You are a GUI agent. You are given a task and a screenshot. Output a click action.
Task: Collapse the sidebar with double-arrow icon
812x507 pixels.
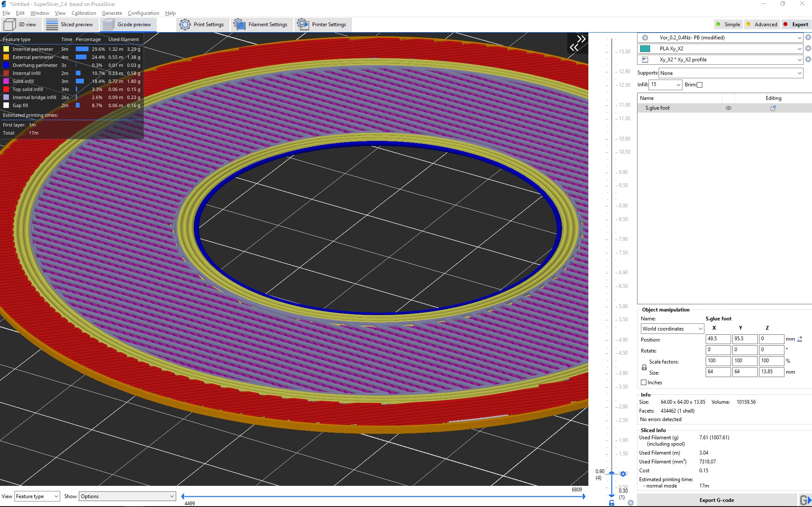(578, 43)
